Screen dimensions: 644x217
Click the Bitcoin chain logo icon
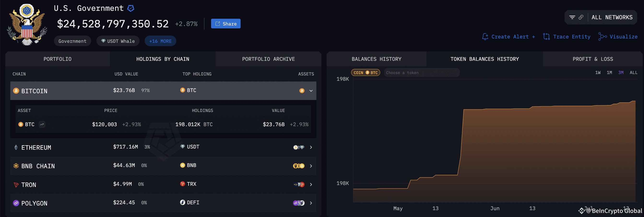[x=16, y=91]
